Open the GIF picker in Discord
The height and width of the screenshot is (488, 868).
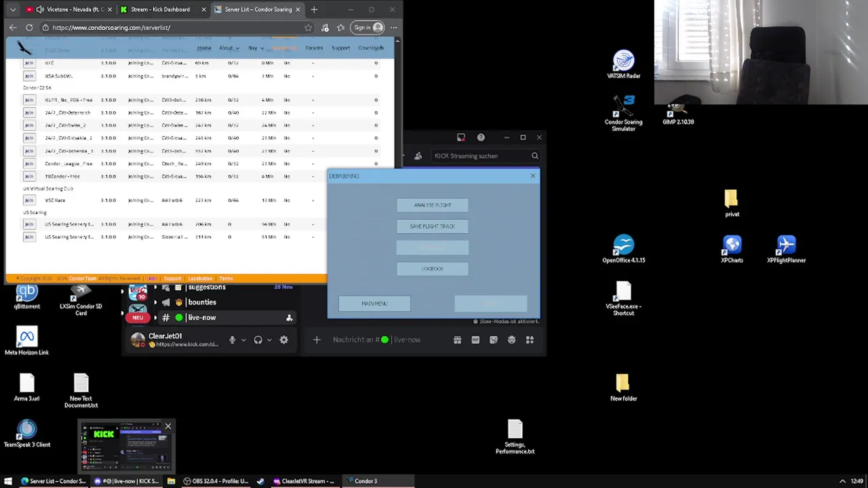tap(475, 340)
